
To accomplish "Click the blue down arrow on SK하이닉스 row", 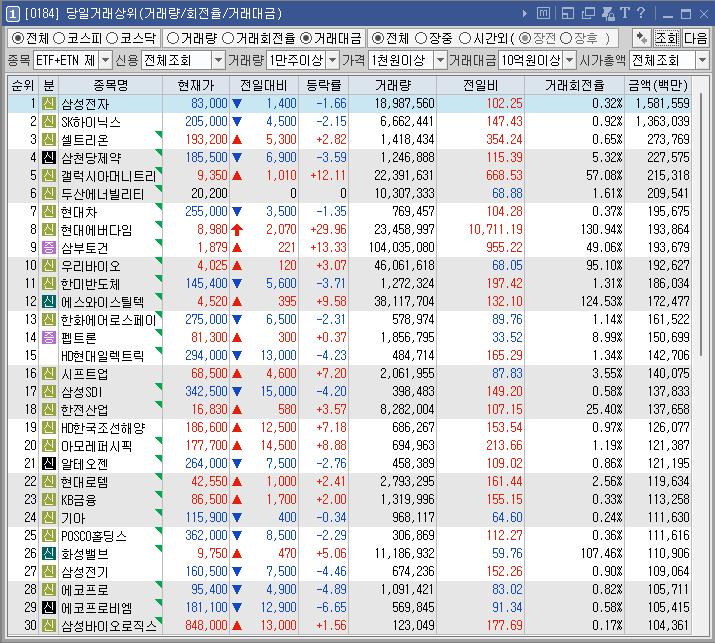I will coord(237,122).
